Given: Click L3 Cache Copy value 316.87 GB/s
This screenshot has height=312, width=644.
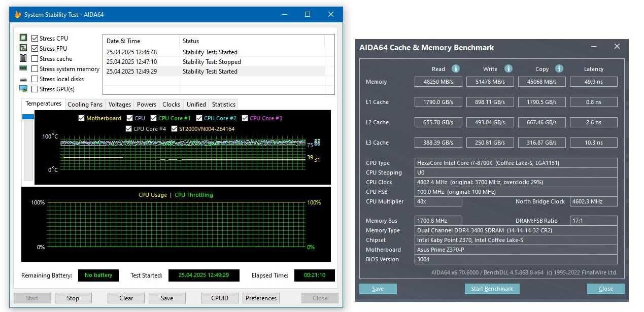Looking at the screenshot, I should (x=541, y=143).
